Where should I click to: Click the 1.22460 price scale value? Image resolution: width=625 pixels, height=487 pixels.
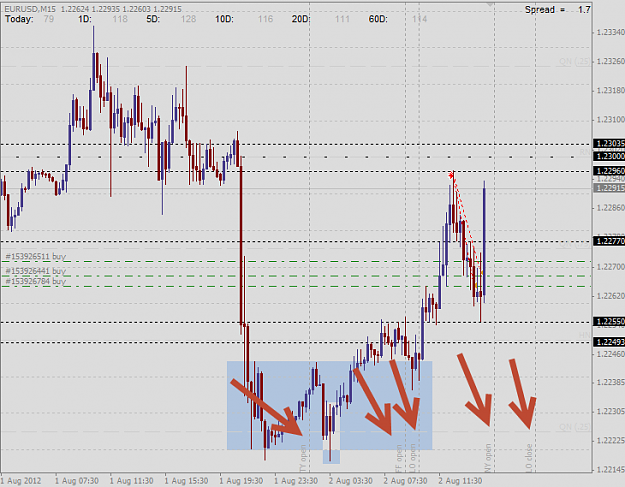pyautogui.click(x=610, y=354)
